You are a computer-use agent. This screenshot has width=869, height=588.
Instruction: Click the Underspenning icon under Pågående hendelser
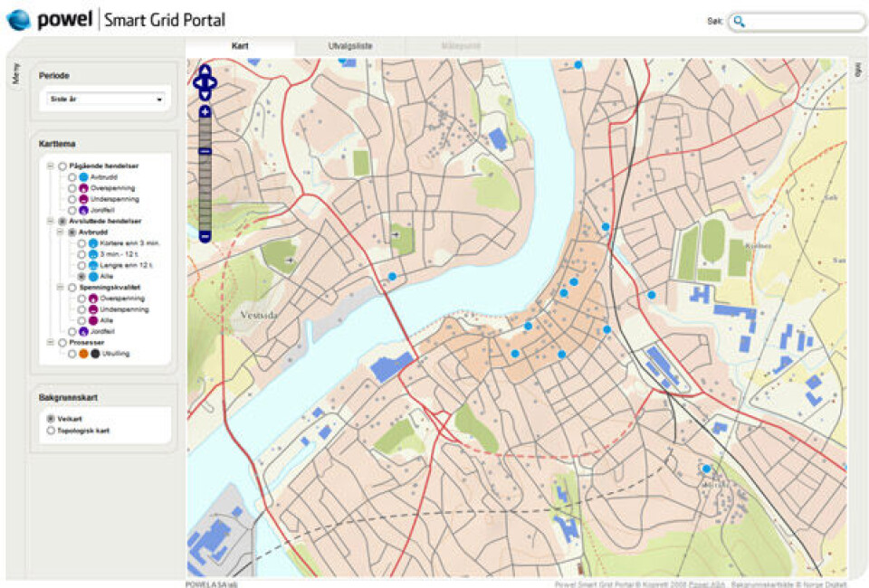pos(83,199)
